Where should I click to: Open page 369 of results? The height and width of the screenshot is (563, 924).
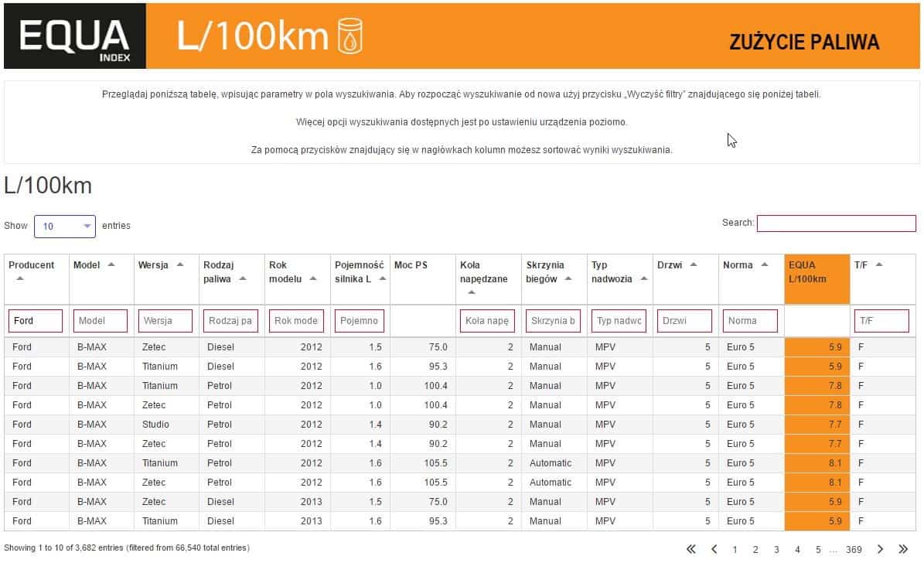[x=854, y=550]
